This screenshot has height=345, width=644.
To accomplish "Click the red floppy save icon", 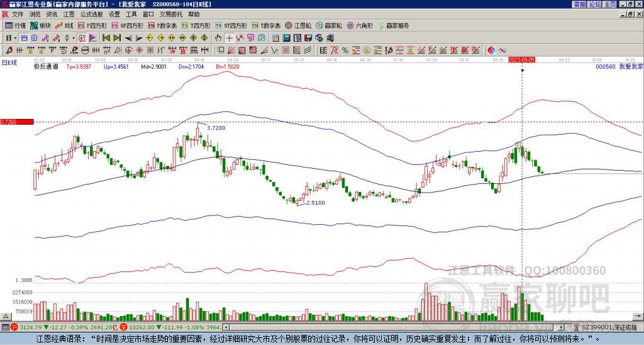I will coord(308,38).
